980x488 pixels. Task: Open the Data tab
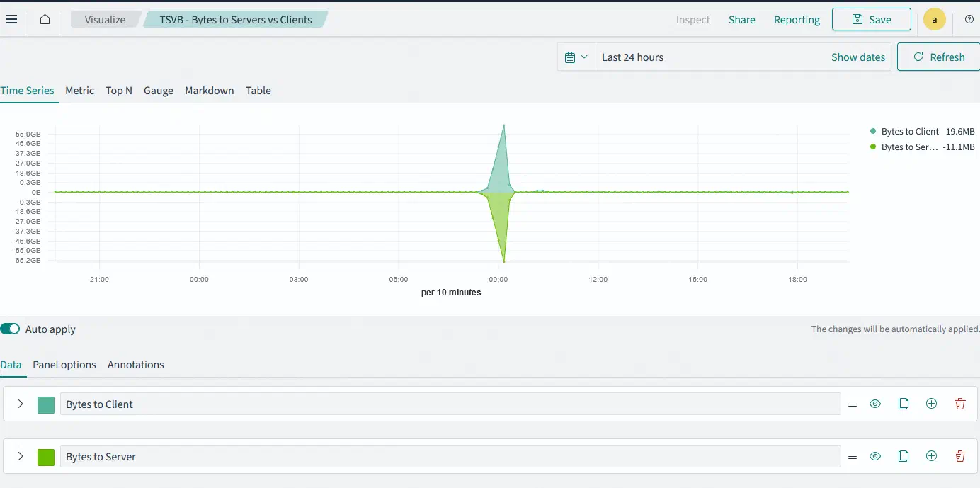pos(11,365)
